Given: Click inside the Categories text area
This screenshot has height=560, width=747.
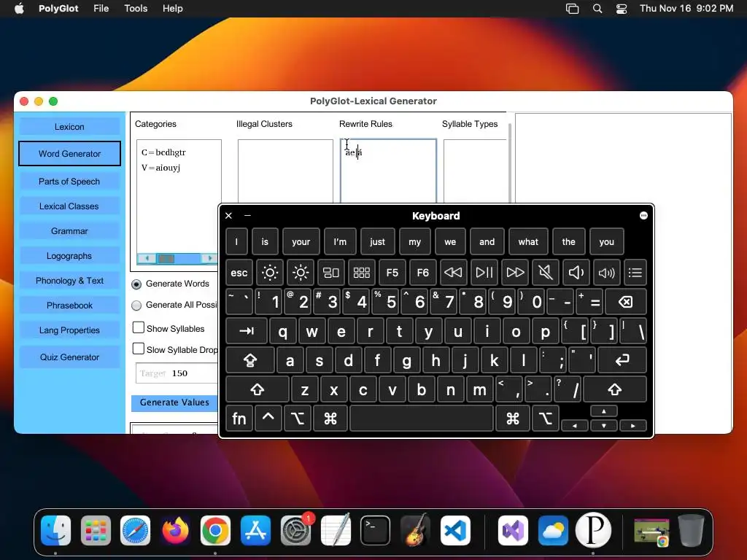Looking at the screenshot, I should tap(179, 196).
